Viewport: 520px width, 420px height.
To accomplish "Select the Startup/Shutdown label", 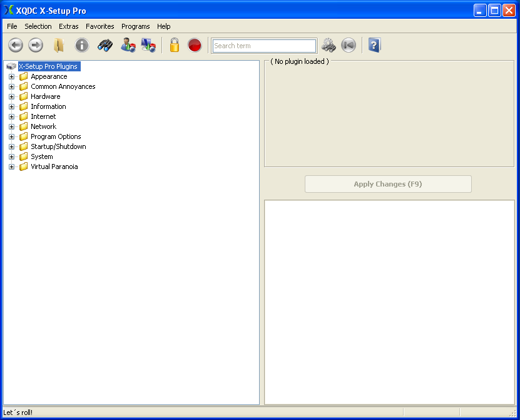I will click(58, 146).
